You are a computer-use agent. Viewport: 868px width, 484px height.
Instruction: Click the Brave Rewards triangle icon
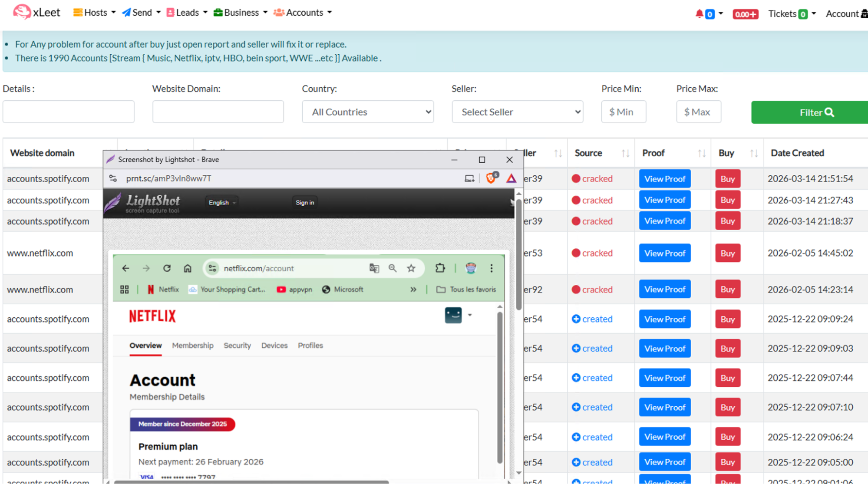click(511, 178)
